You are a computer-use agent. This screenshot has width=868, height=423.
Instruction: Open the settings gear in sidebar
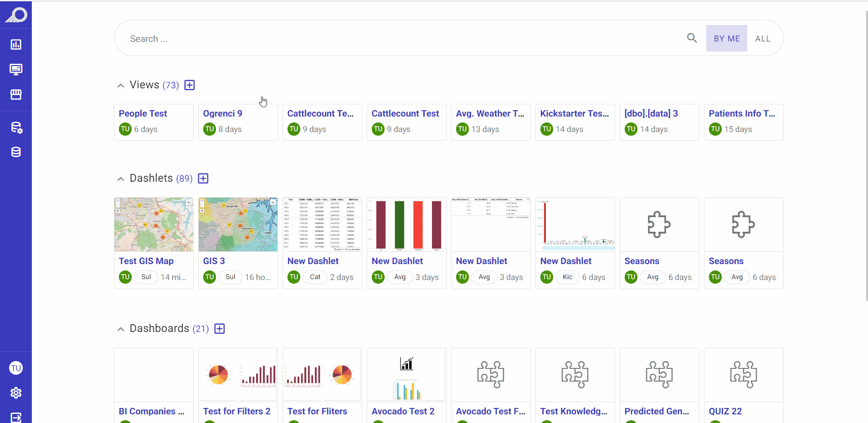[16, 392]
